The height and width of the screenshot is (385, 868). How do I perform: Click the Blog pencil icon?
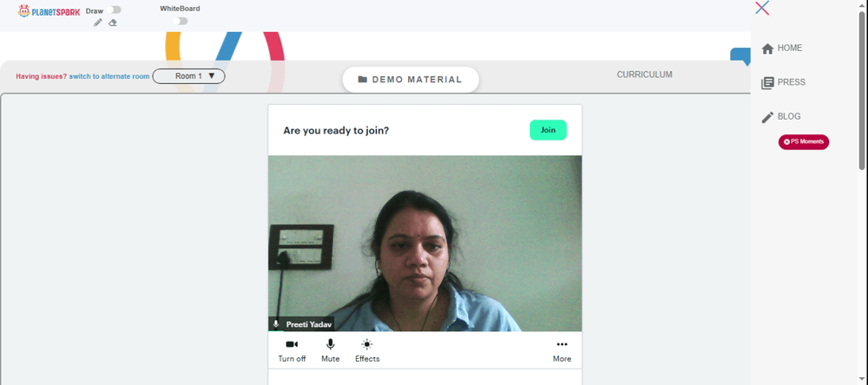[767, 117]
